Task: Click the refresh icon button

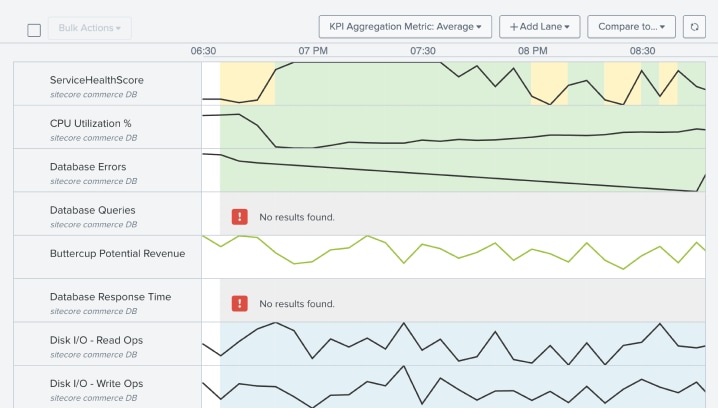Action: click(x=694, y=27)
